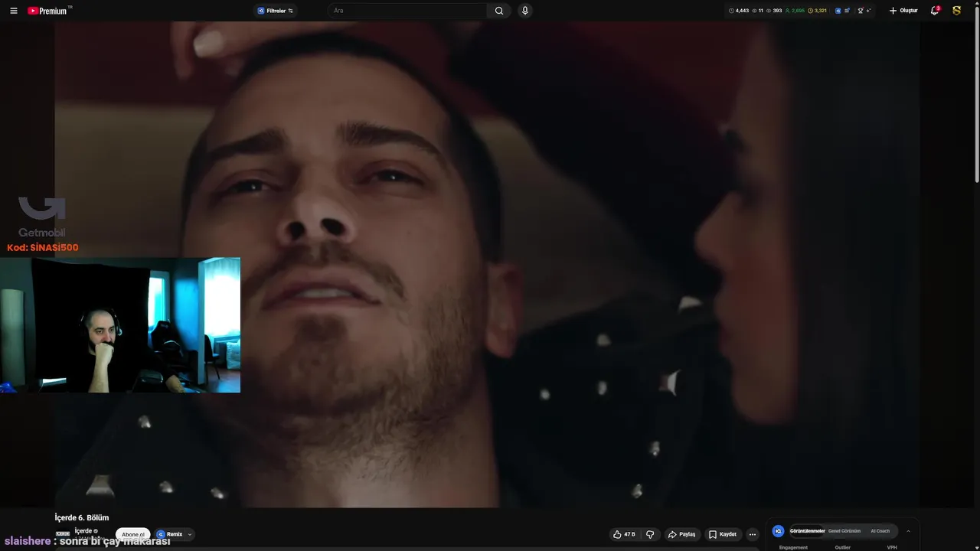Save the video with Kaydet
This screenshot has height=551, width=980.
coord(723,534)
